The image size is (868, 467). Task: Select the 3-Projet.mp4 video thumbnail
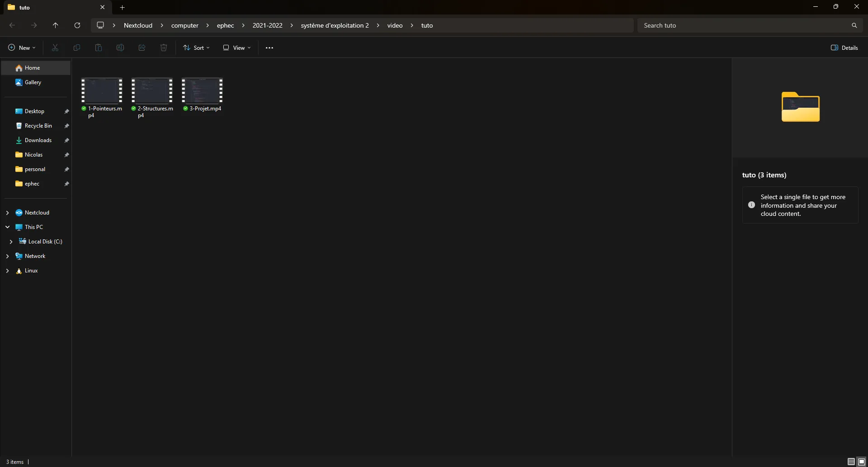pyautogui.click(x=202, y=91)
